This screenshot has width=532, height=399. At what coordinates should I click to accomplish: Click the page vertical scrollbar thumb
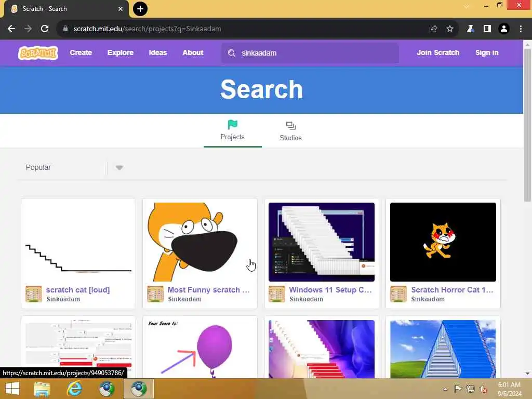527,126
